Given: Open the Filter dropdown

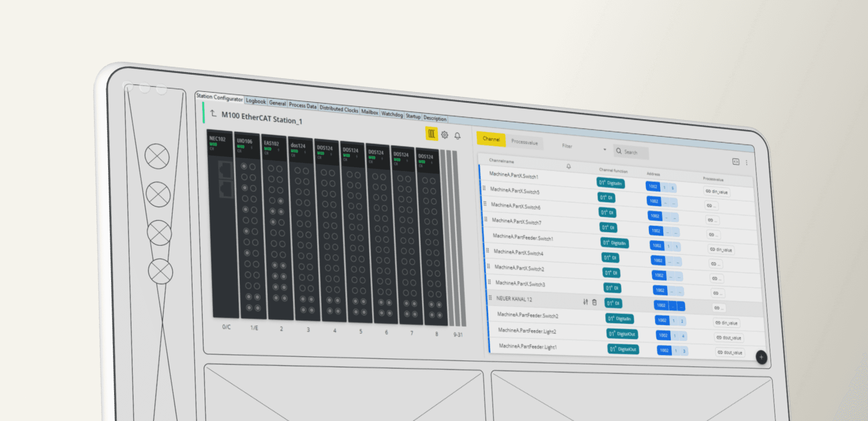Looking at the screenshot, I should click(x=584, y=147).
